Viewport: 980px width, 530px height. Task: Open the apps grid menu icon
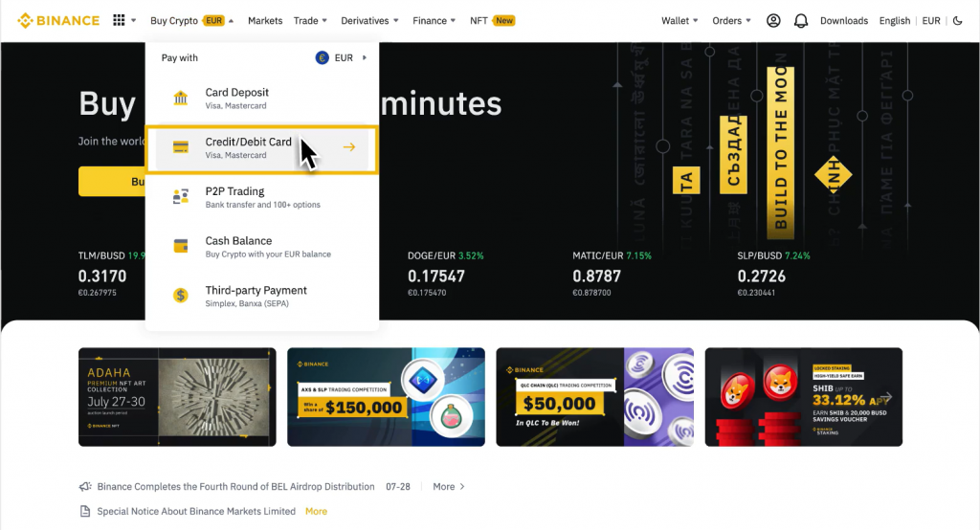coord(120,20)
